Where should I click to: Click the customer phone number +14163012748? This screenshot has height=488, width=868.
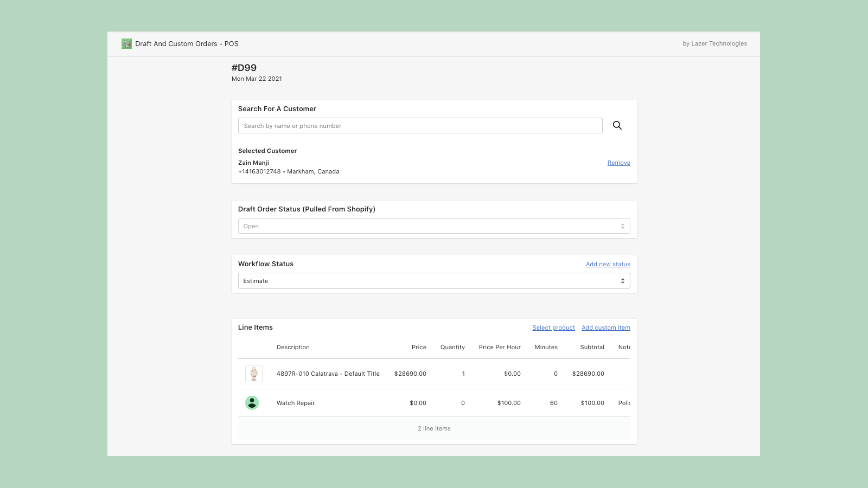click(259, 171)
